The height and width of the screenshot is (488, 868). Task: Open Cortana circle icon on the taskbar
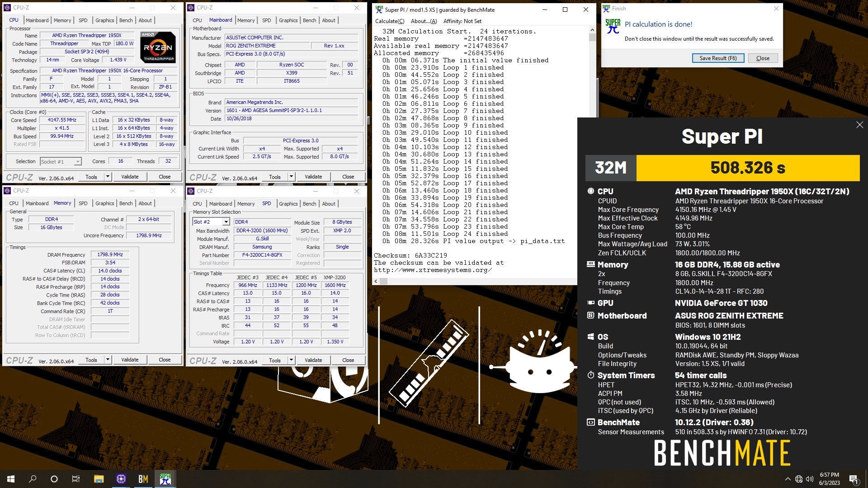tap(54, 479)
